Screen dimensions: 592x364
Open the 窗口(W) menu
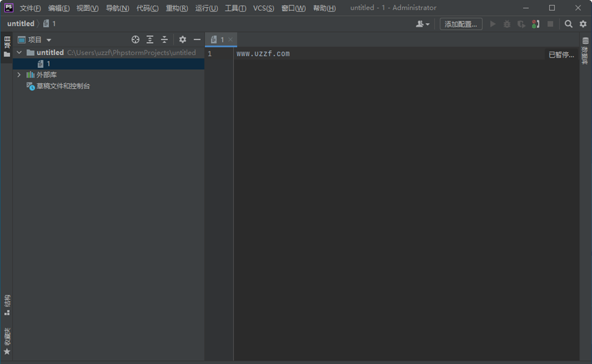tap(294, 8)
